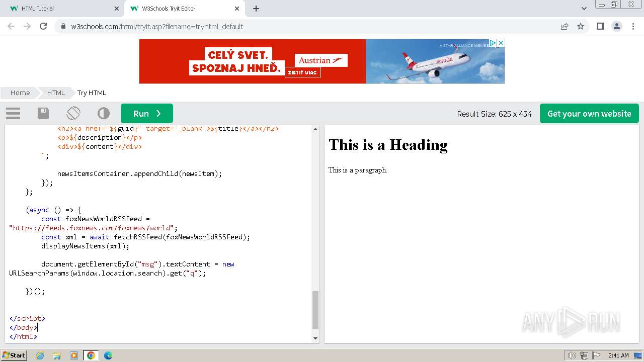Click the 'This is a Heading' result text

click(x=388, y=145)
